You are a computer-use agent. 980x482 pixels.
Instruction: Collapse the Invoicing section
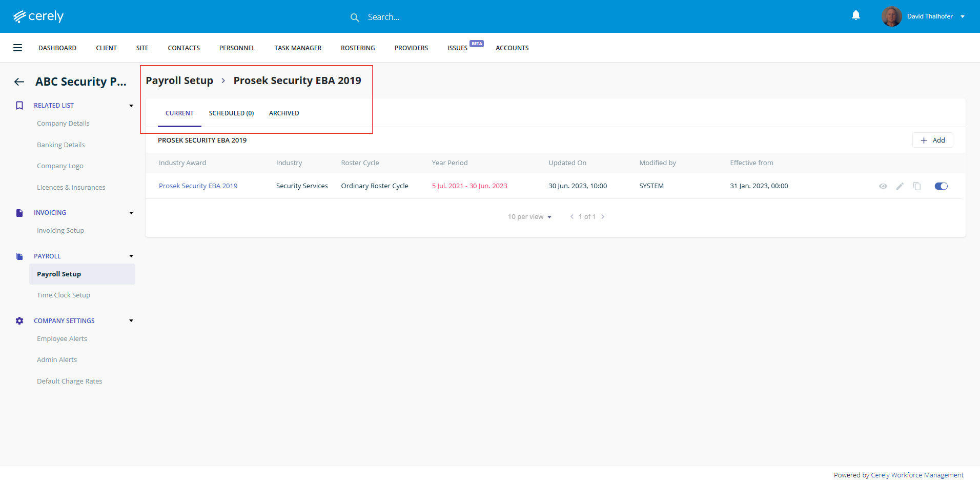point(131,213)
